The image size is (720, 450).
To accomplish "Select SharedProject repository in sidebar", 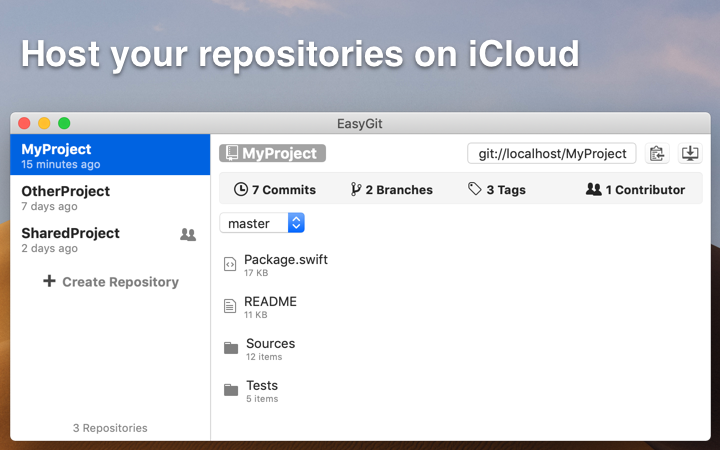I will coord(110,240).
